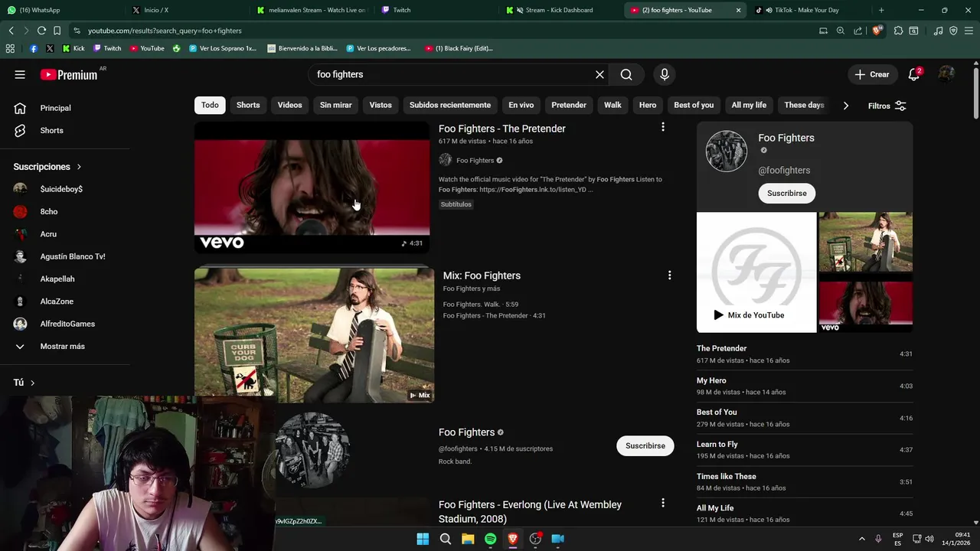The image size is (980, 551).
Task: Click the browser address bar URL
Action: point(165,31)
